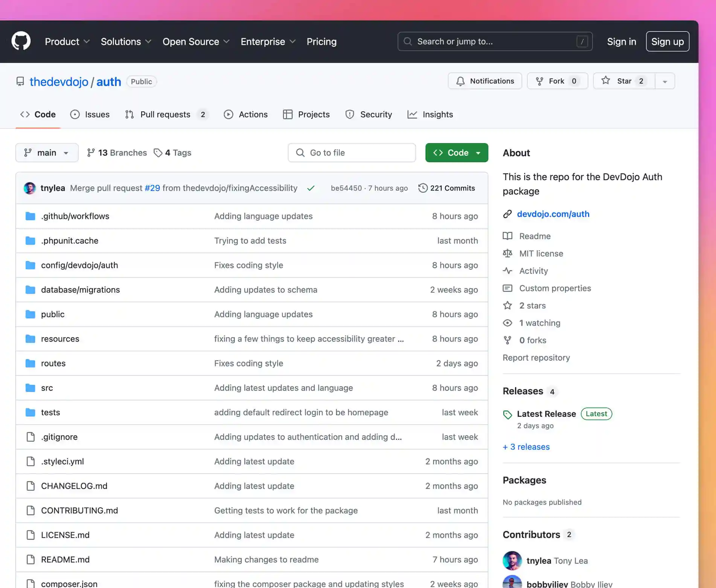Open the devdojo.com/auth website link
The height and width of the screenshot is (588, 716).
click(x=553, y=214)
